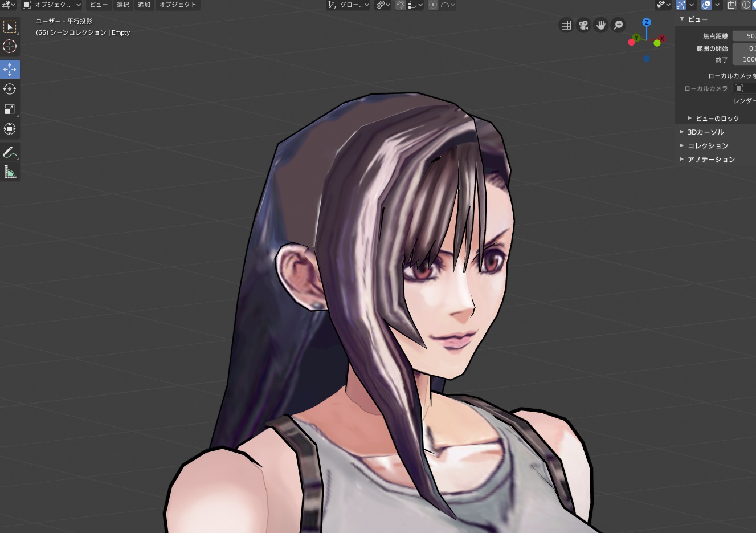Click the ユーザー・平行投影 viewport label

tap(64, 21)
